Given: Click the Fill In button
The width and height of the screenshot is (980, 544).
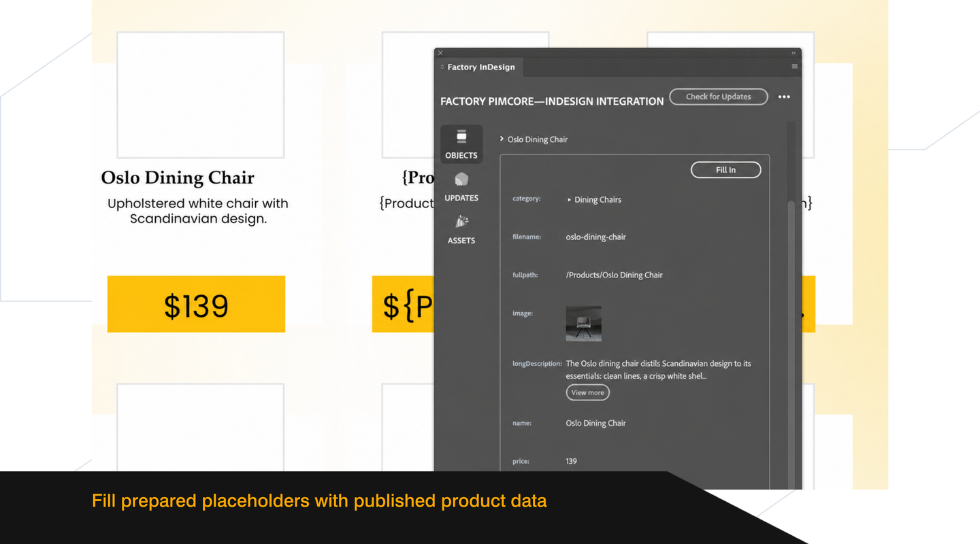Looking at the screenshot, I should 725,170.
